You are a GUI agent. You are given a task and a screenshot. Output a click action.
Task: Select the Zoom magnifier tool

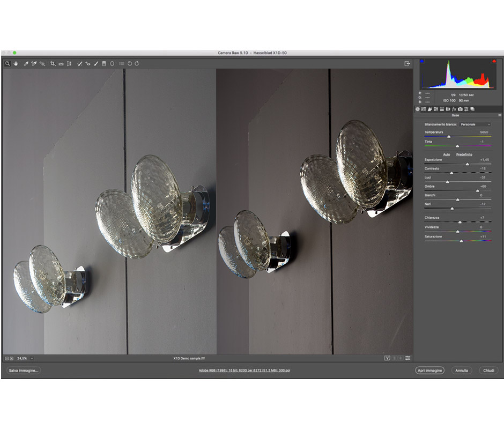pyautogui.click(x=8, y=63)
